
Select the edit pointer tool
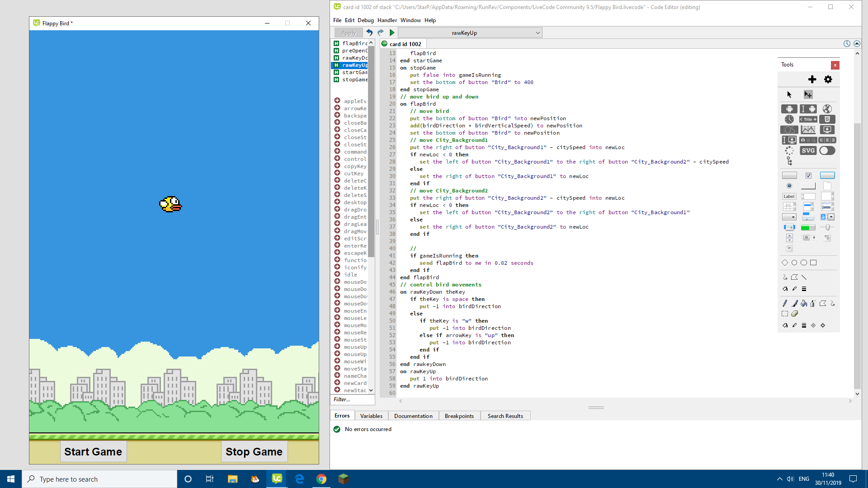click(x=808, y=94)
